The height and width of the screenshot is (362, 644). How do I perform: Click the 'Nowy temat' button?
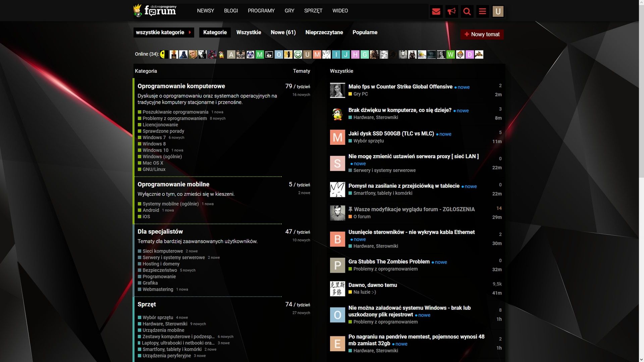pos(482,34)
